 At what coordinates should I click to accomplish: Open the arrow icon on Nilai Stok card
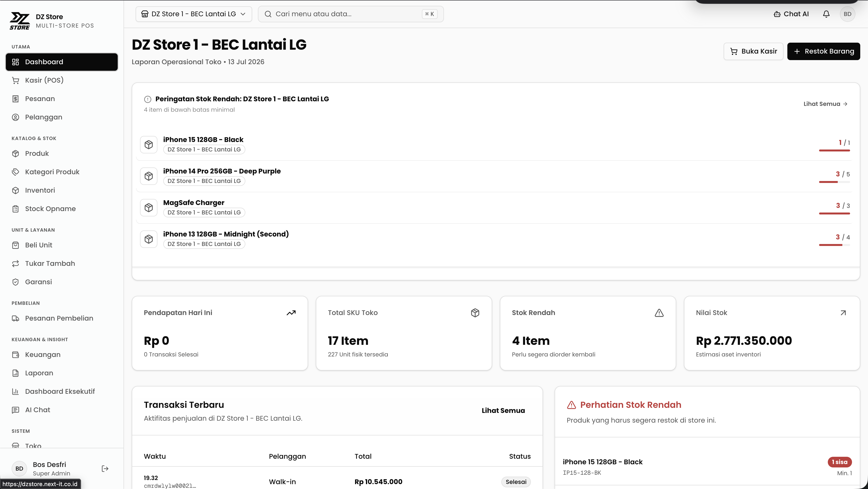click(x=843, y=313)
